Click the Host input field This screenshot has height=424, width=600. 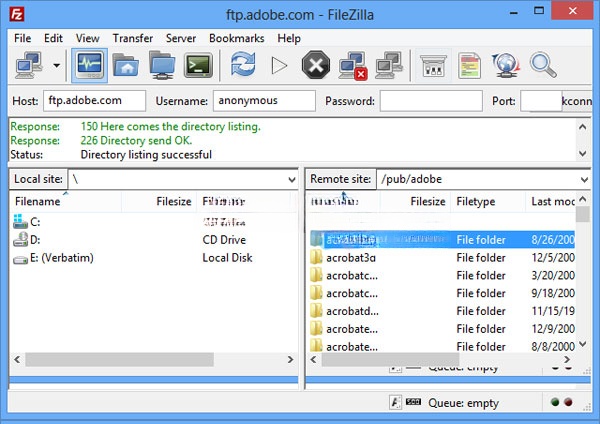click(95, 101)
